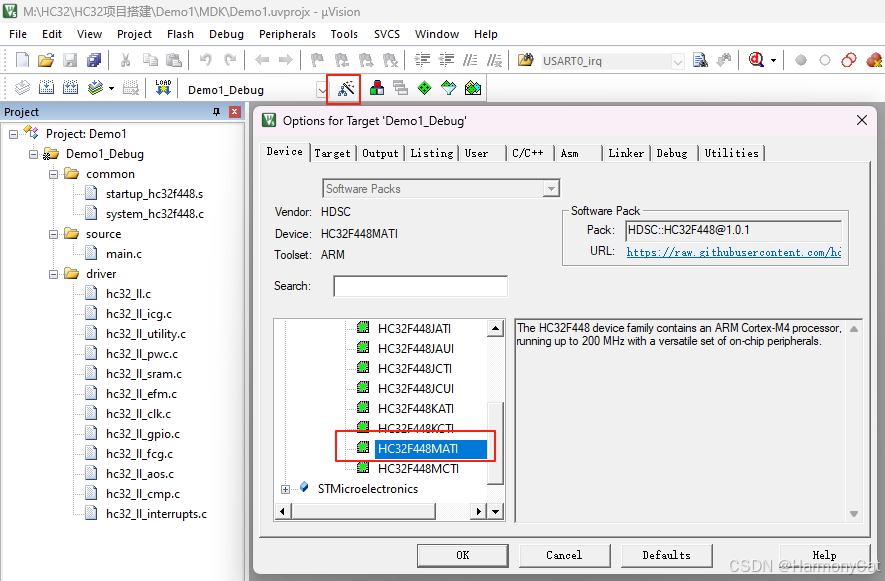Open the Batch Build dropdown arrow
Image resolution: width=885 pixels, height=581 pixels.
coord(111,89)
